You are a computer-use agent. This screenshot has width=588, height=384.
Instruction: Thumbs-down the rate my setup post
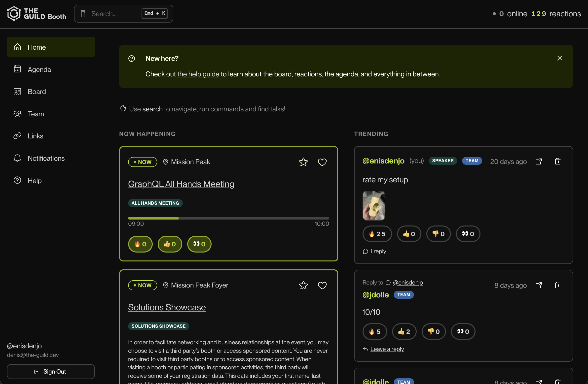tap(439, 234)
